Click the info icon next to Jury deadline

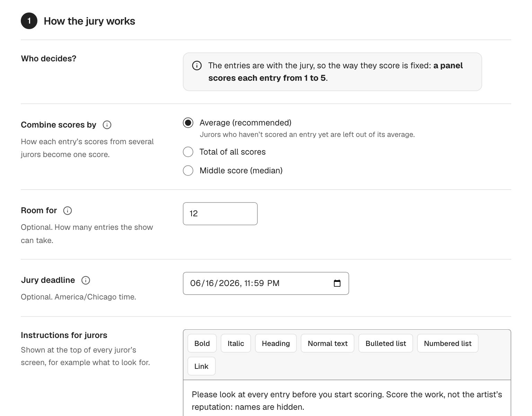(86, 280)
